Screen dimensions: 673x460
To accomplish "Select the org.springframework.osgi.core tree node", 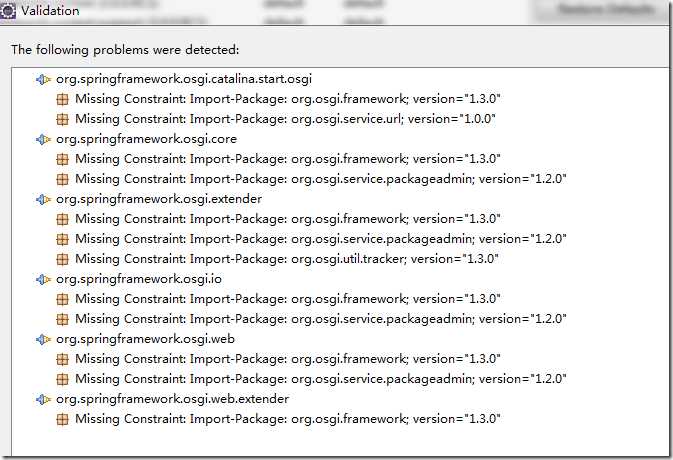I will point(146,139).
